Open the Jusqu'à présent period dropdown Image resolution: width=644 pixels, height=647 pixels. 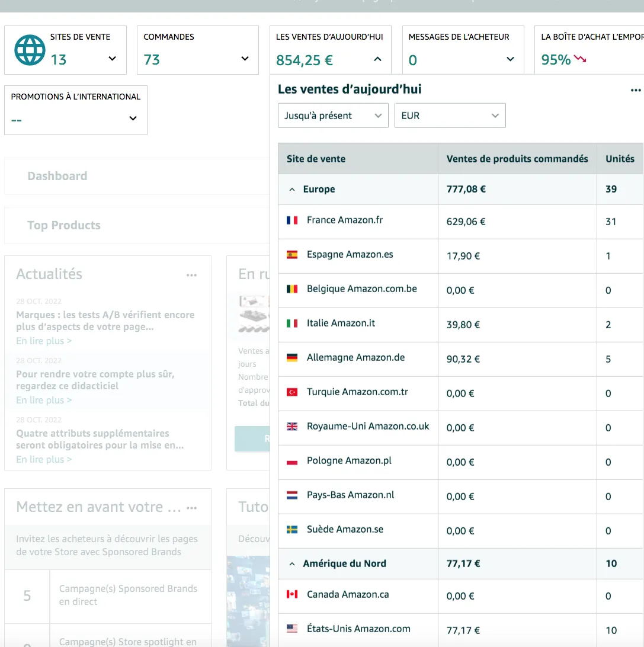333,116
